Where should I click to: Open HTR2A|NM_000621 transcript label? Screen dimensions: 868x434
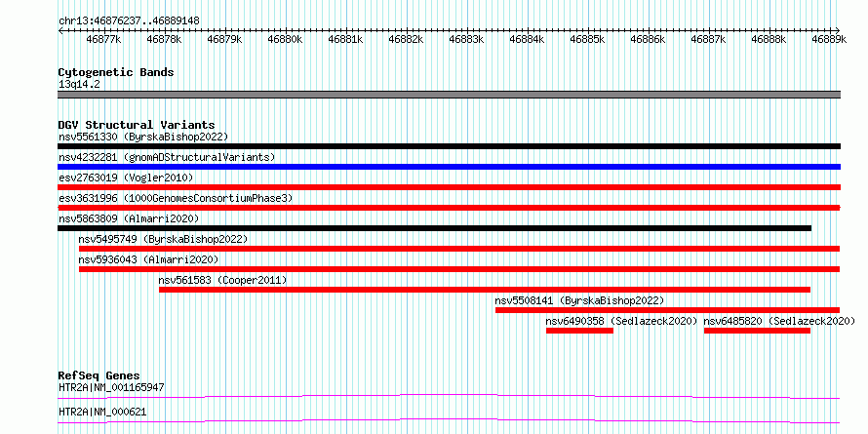point(102,413)
